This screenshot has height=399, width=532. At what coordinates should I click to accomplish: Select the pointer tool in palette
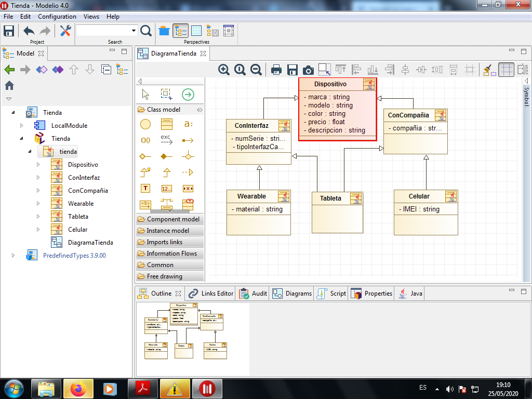coord(145,95)
